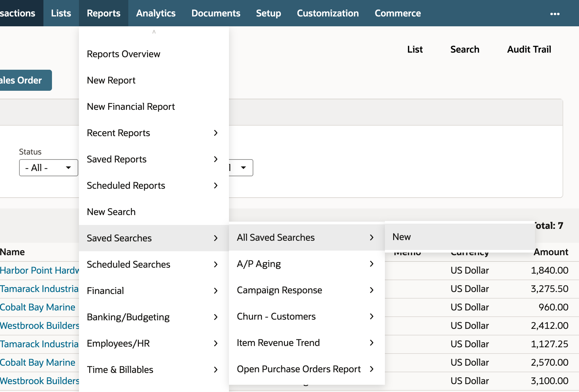Select amount 3,275.50 cell
The width and height of the screenshot is (579, 392).
[549, 289]
